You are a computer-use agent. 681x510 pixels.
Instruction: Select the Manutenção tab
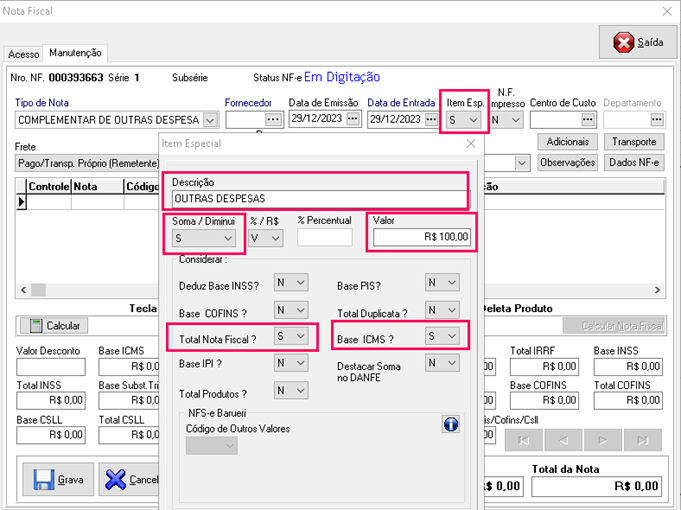point(75,53)
